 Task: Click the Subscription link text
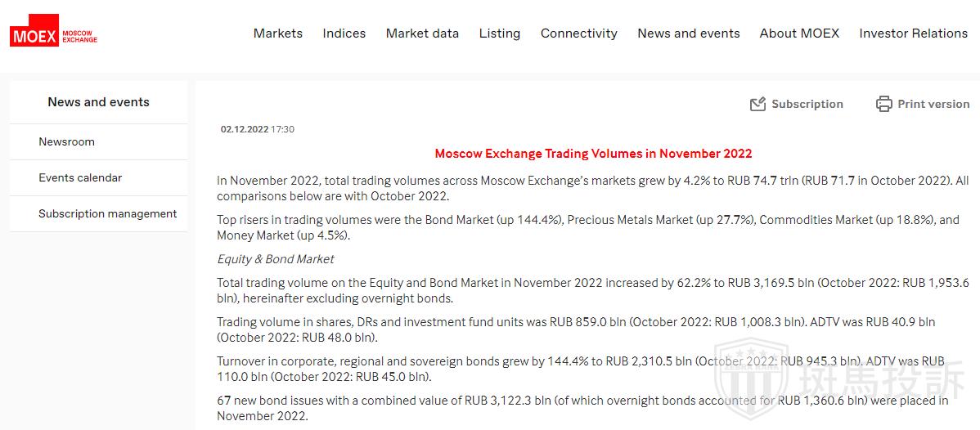(807, 104)
